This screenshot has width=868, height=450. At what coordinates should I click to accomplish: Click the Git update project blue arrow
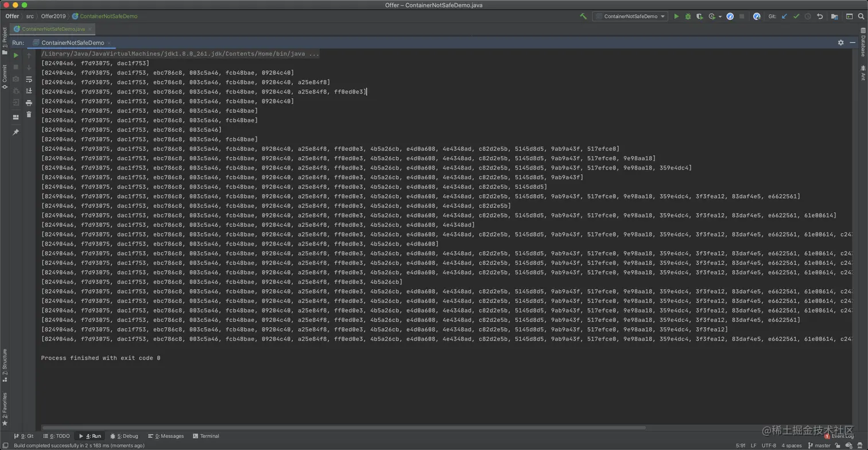click(784, 16)
